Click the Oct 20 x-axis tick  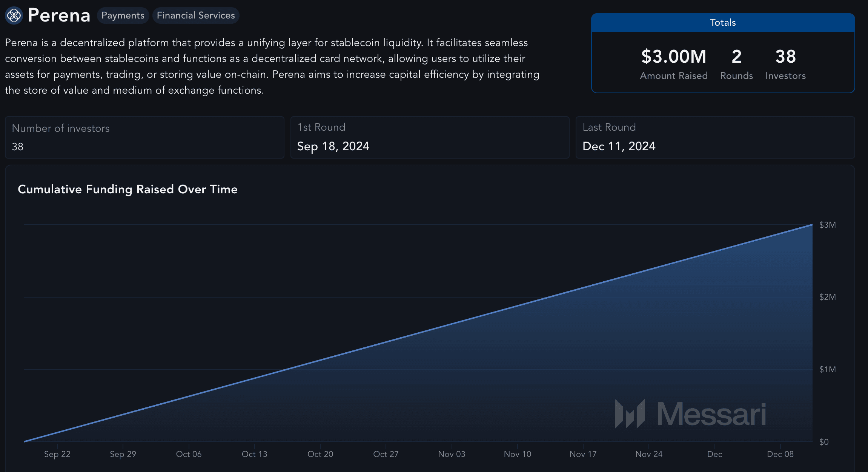(x=320, y=454)
